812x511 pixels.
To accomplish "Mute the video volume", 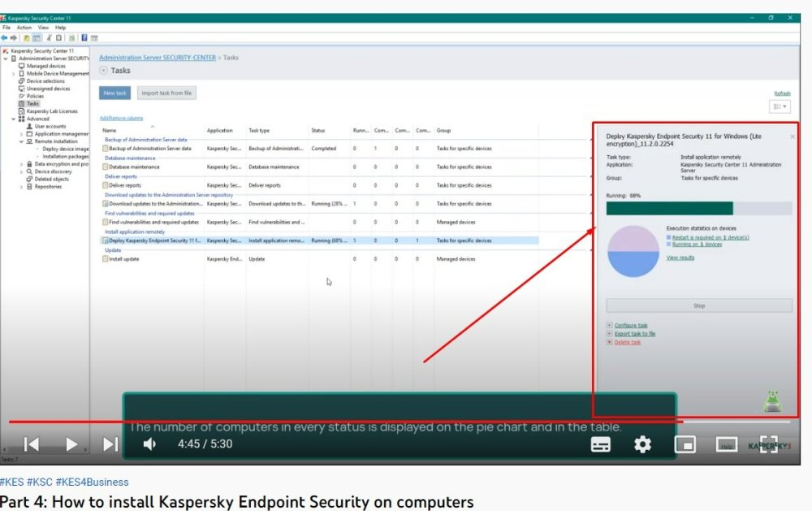I will click(149, 444).
